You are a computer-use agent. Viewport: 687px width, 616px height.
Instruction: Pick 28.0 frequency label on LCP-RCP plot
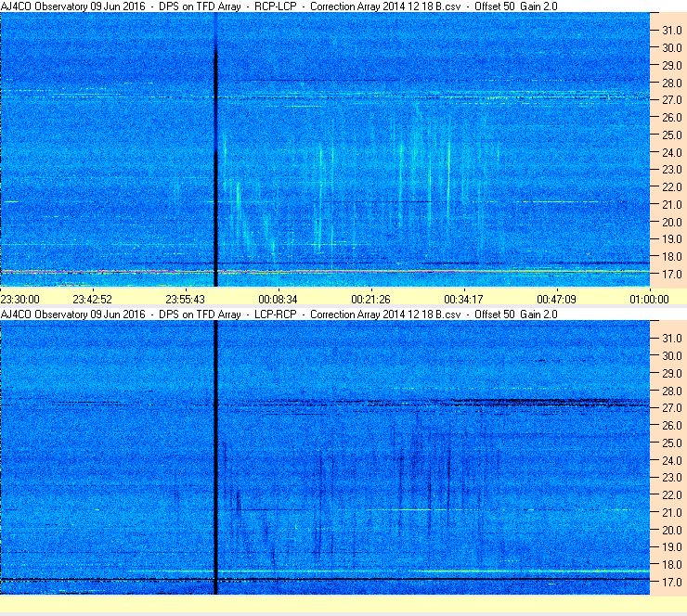(672, 391)
